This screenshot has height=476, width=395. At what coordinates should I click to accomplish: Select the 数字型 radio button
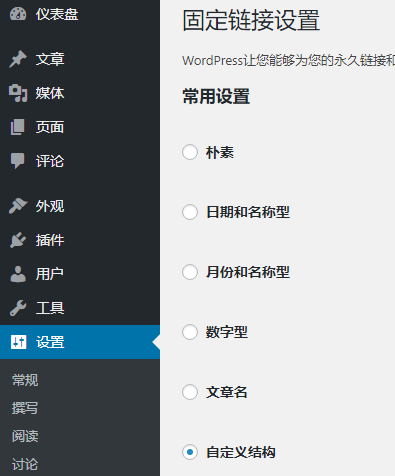[190, 332]
